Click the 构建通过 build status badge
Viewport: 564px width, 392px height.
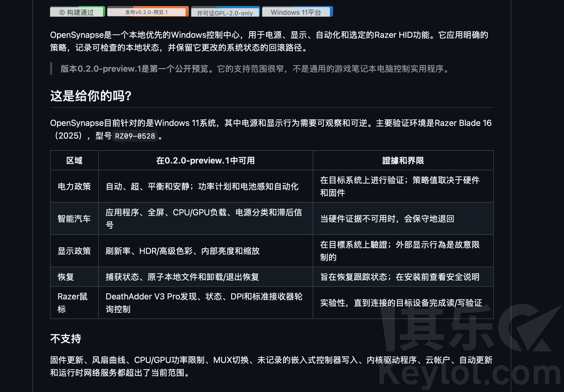(x=77, y=12)
